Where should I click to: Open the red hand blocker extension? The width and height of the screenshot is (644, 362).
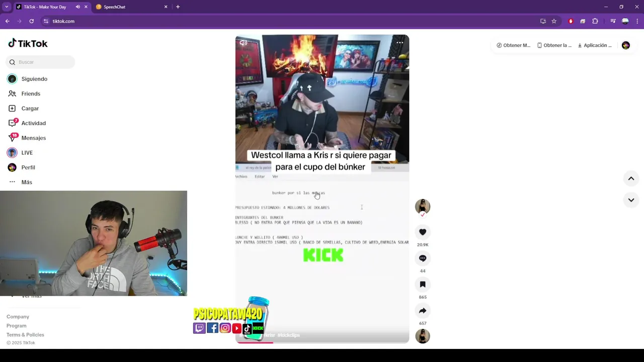[x=571, y=21]
